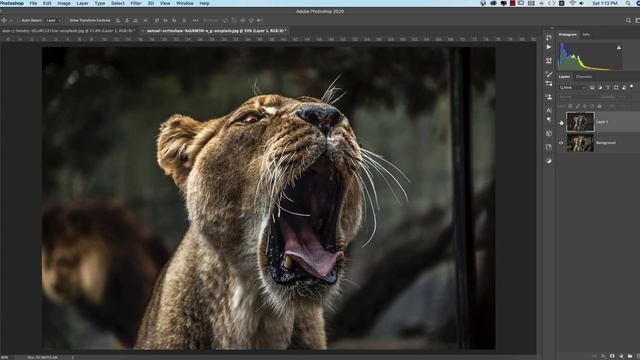Screen dimensions: 640x360
Task: Click the histogram cached data warning icon
Action: (619, 48)
